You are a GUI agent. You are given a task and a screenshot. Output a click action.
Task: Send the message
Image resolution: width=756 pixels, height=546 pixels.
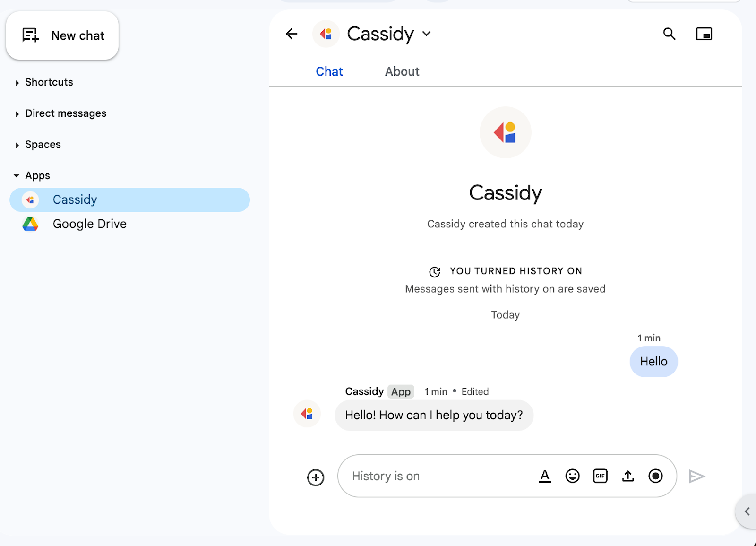697,476
